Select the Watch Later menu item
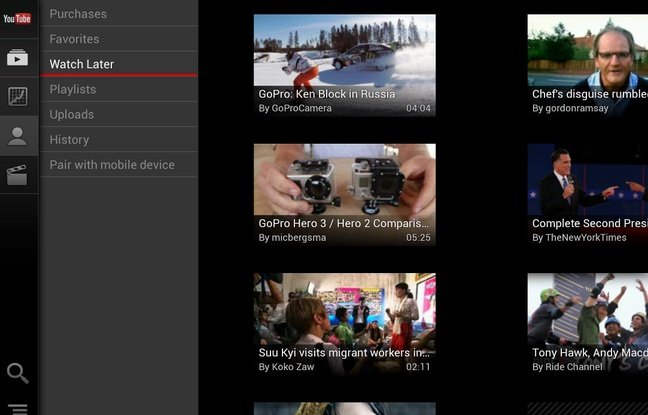This screenshot has width=648, height=415. [119, 64]
